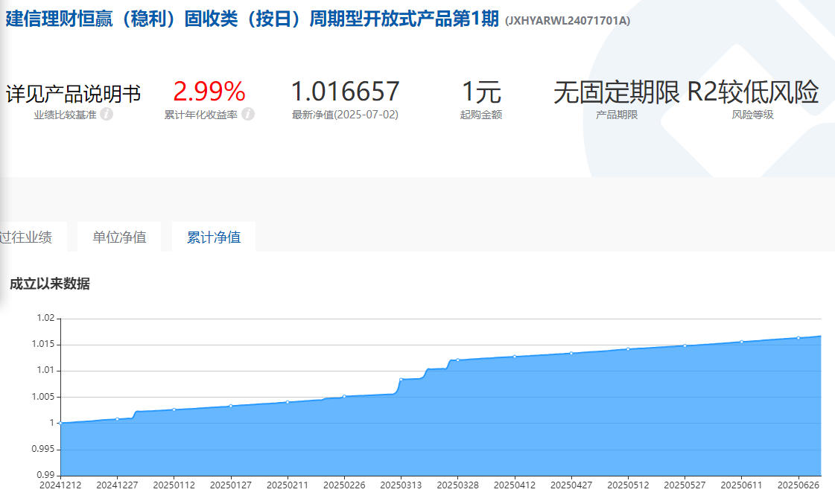Viewport: 835px width, 504px height.
Task: Click chart data point at 20250127
Action: (231, 406)
